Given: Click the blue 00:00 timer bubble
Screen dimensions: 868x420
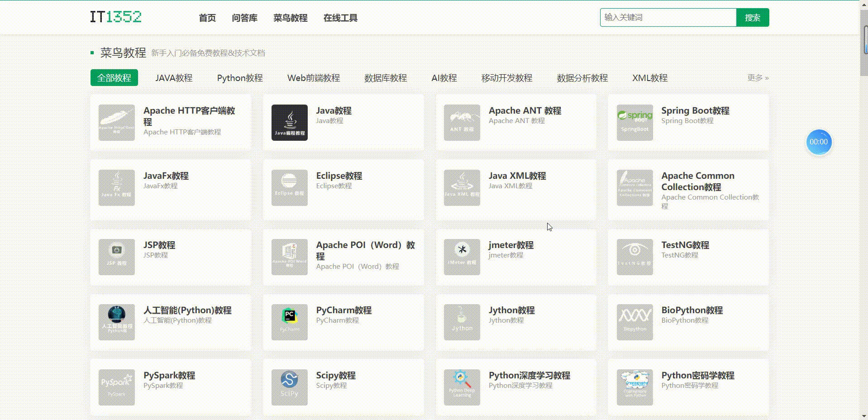Looking at the screenshot, I should tap(819, 142).
